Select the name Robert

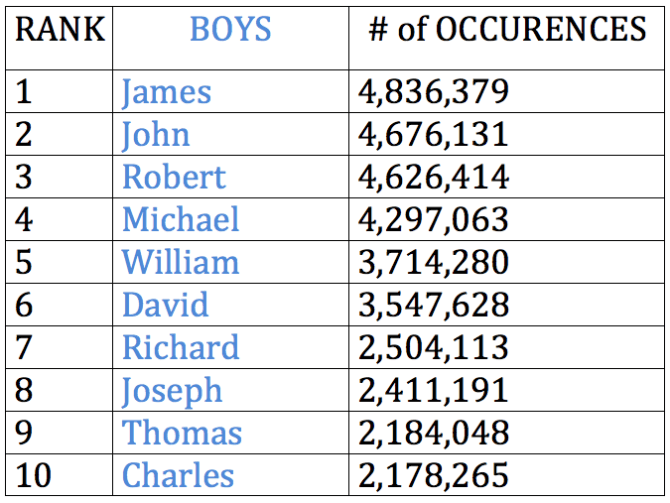coord(174,177)
